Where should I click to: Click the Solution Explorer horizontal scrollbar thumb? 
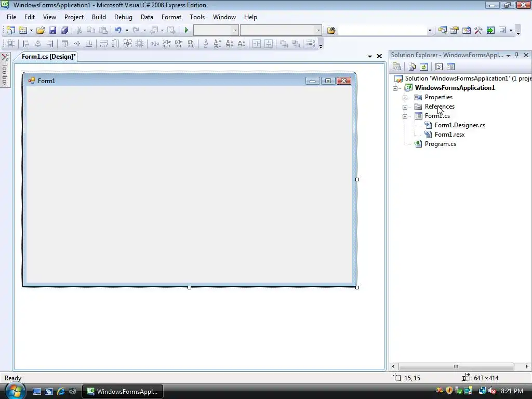(x=456, y=366)
